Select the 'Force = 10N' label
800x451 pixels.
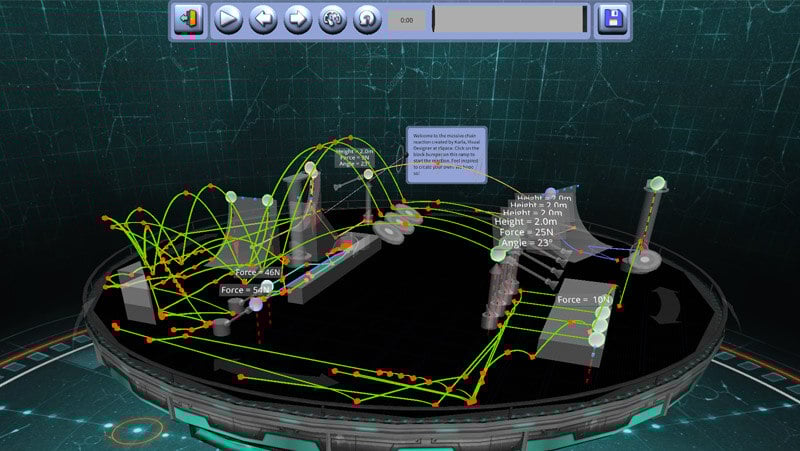tap(583, 299)
